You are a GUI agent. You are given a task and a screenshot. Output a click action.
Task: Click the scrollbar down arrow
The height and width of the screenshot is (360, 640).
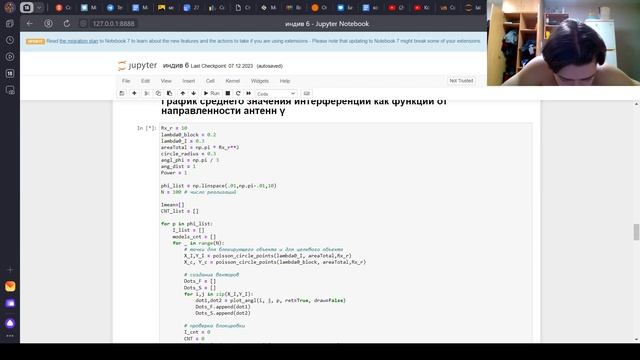(636, 339)
